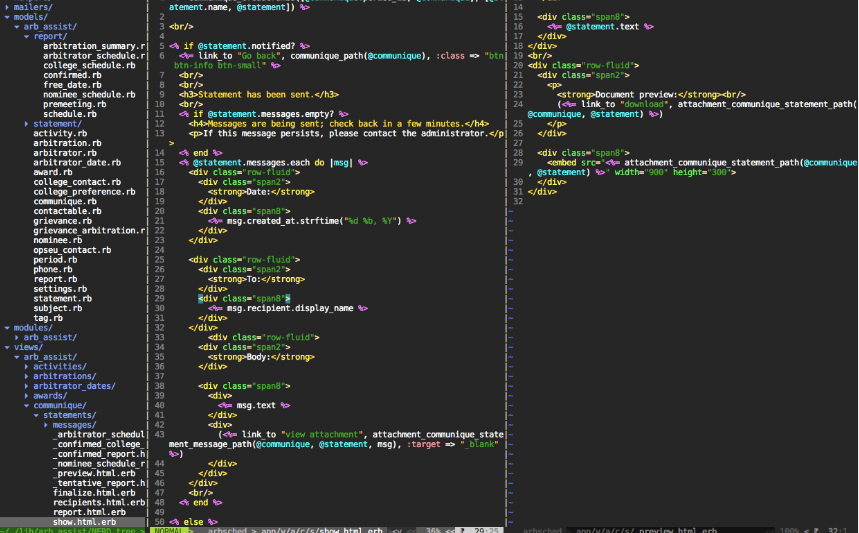Open finalize.html.erb in the tree
The width and height of the screenshot is (859, 533).
(94, 493)
